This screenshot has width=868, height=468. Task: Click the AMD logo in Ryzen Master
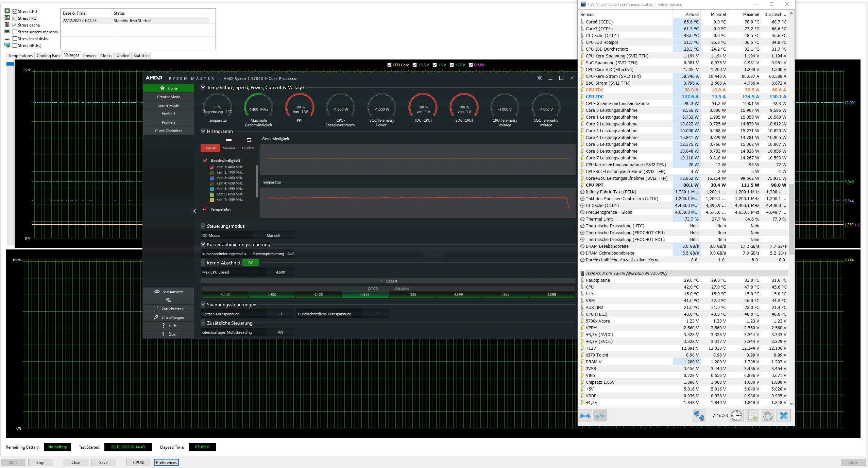tap(154, 78)
